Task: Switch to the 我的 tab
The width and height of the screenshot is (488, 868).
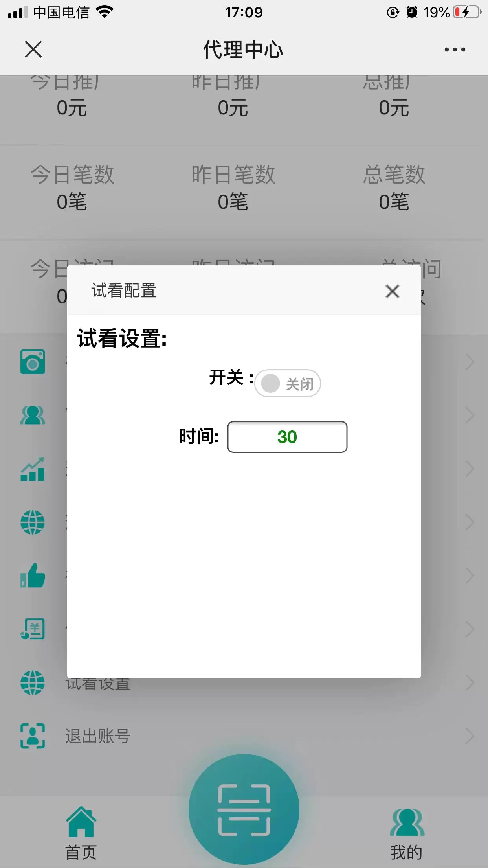Action: [407, 833]
